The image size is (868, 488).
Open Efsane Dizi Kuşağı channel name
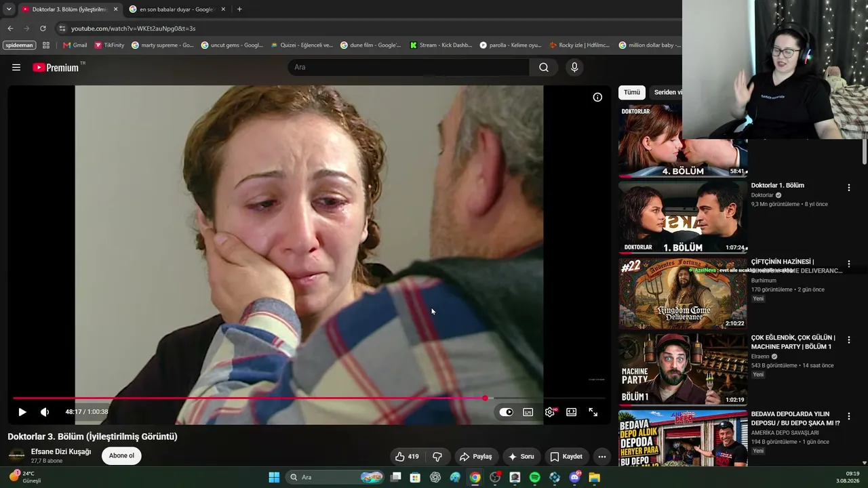coord(61,451)
